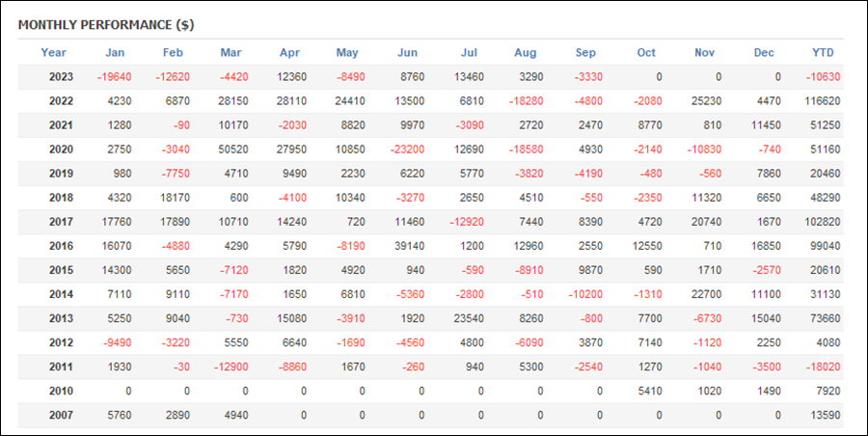Image resolution: width=868 pixels, height=436 pixels.
Task: Click the Dec column header
Action: pyautogui.click(x=764, y=52)
